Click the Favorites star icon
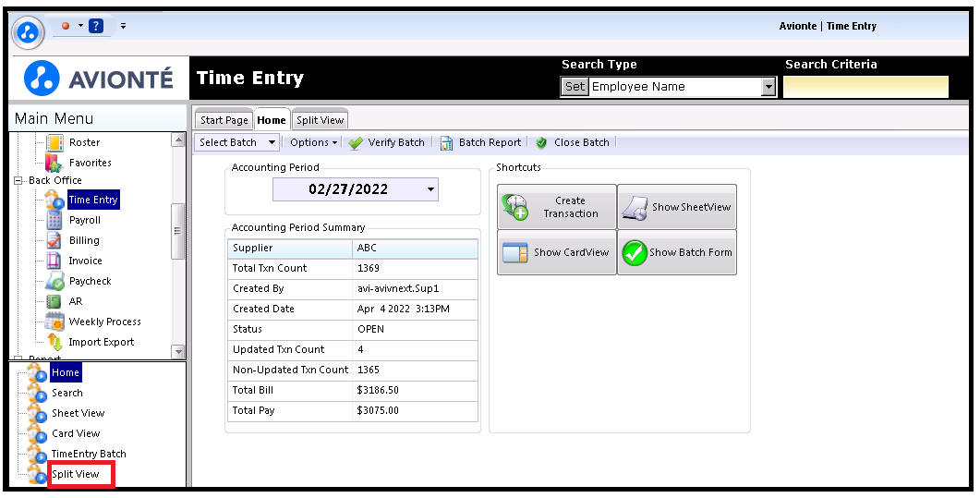This screenshot has width=980, height=498. point(54,164)
